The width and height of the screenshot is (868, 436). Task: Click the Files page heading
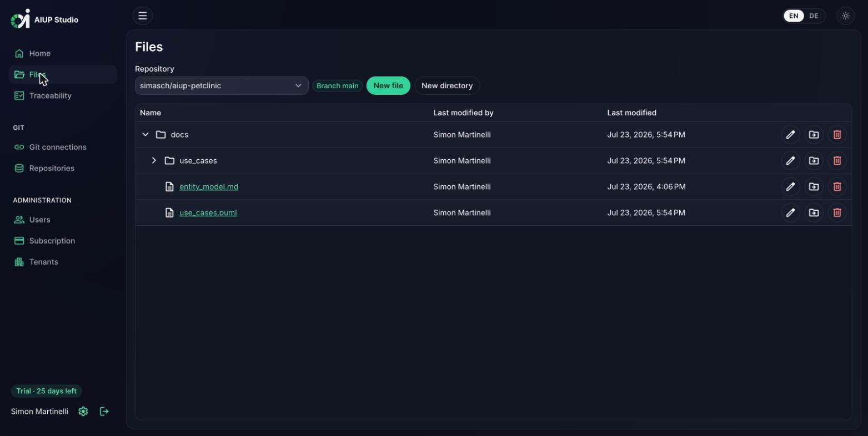tap(149, 47)
